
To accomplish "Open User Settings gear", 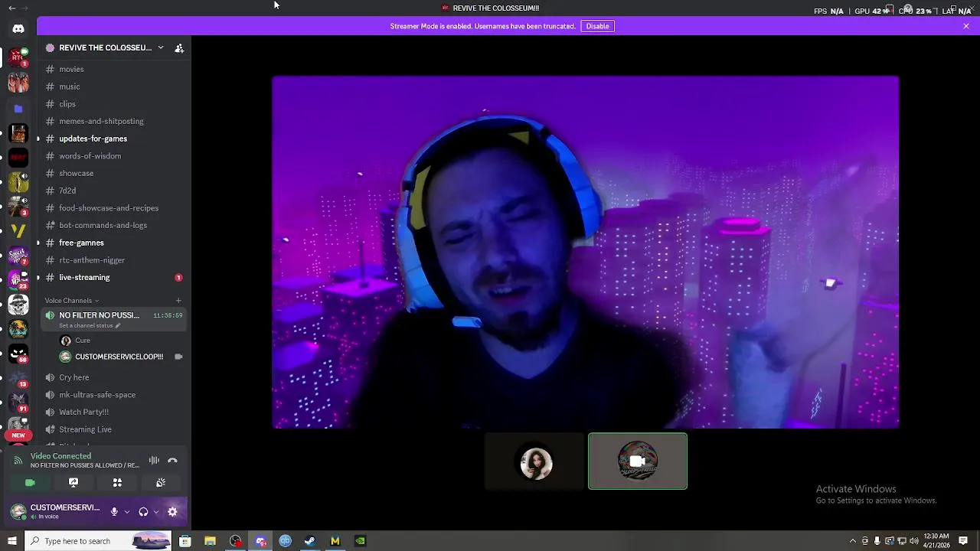I will pyautogui.click(x=172, y=512).
